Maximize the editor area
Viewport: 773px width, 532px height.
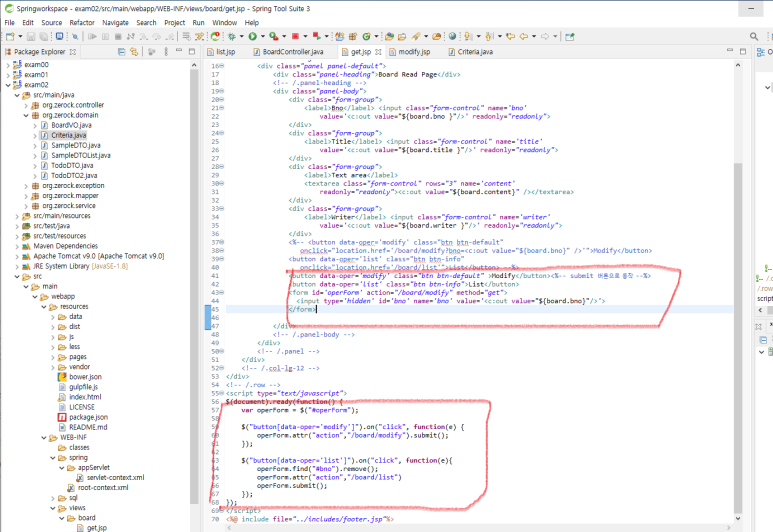[x=743, y=51]
